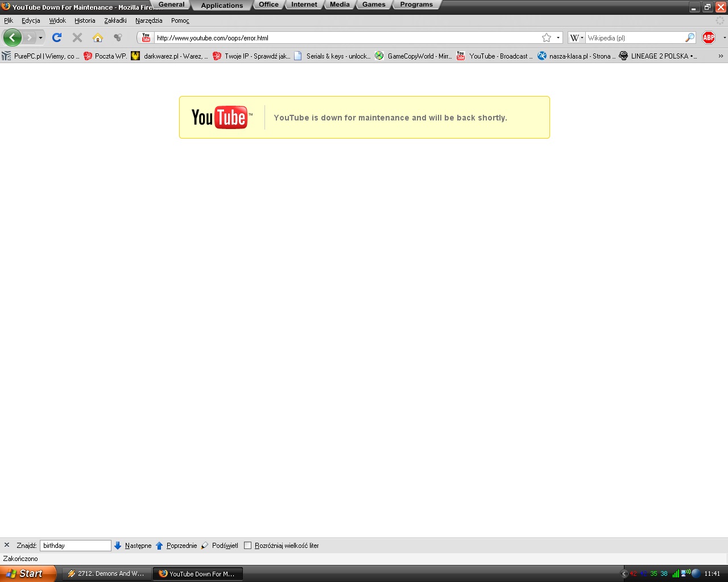Close the find bar with the X
728x582 pixels.
point(7,545)
